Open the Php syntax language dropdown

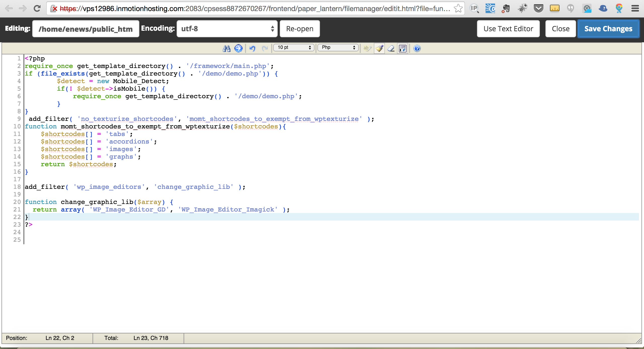[338, 48]
